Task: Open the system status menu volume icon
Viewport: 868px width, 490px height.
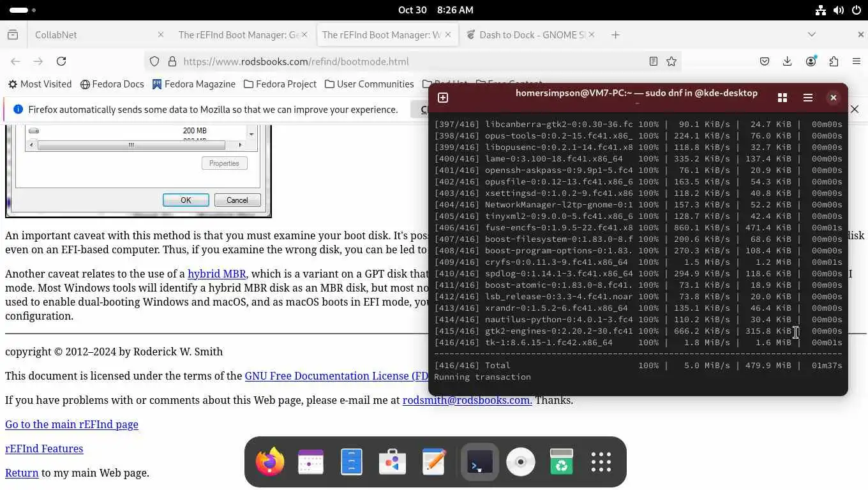Action: [839, 10]
